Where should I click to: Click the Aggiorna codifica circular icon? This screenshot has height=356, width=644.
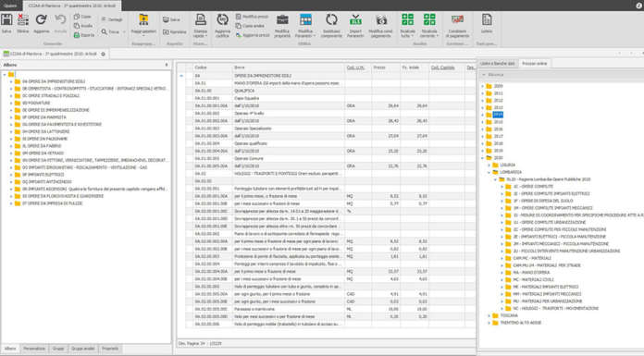[x=222, y=19]
